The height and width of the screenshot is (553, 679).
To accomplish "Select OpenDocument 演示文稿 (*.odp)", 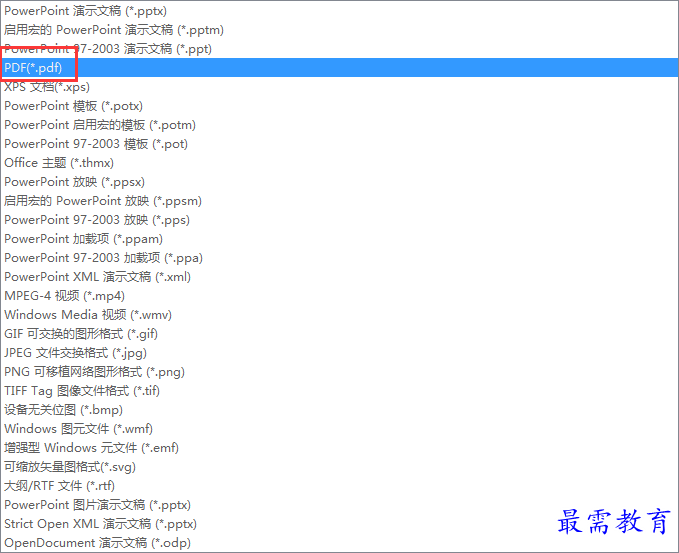I will pos(339,543).
